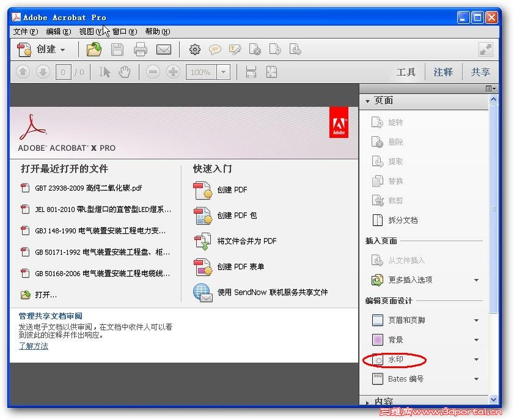Click the extract page toolbar icon

tap(295, 49)
